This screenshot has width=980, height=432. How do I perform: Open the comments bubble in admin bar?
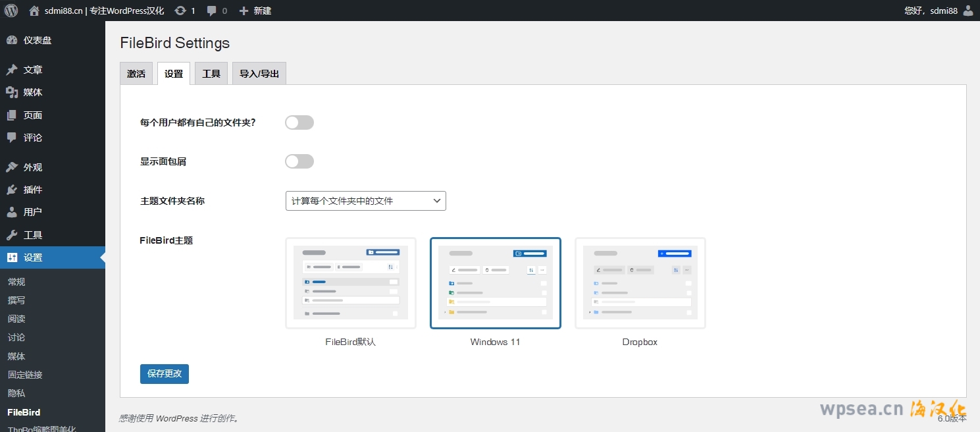[211, 11]
